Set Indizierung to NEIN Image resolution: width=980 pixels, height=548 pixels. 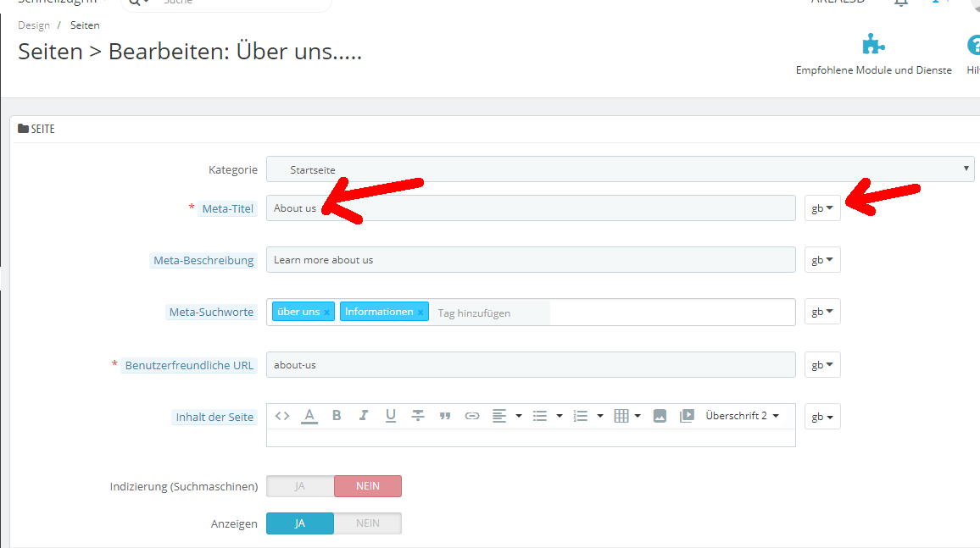368,486
